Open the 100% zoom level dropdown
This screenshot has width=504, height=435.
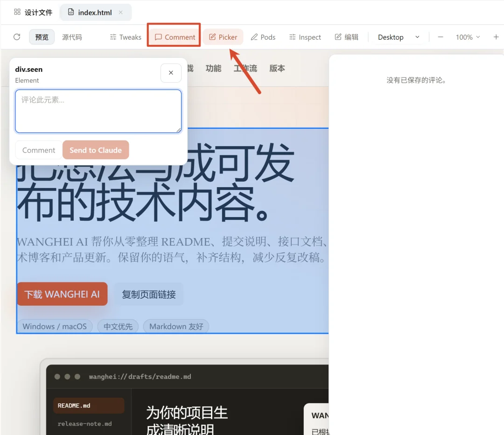pyautogui.click(x=468, y=37)
